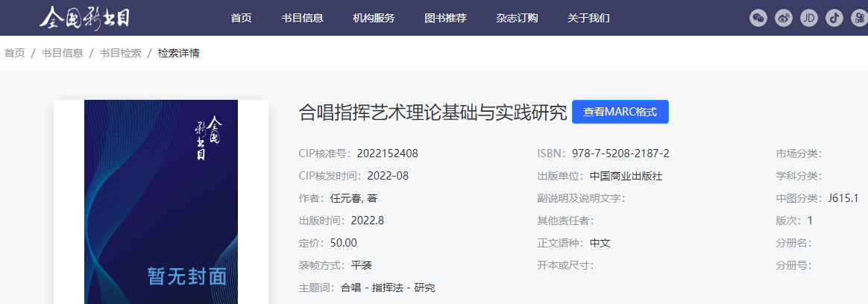The height and width of the screenshot is (304, 868).
Task: Select the 机构服务 menu item
Action: pos(374,18)
